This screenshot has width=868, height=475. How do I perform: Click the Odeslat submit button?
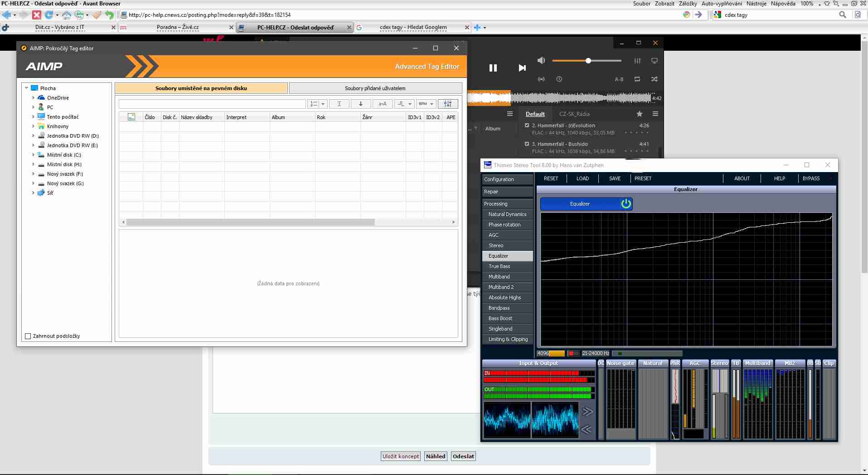click(463, 456)
